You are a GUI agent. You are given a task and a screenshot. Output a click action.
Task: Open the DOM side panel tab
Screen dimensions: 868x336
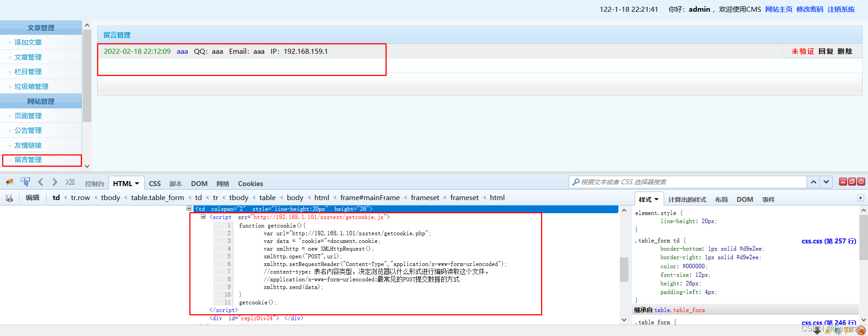click(745, 200)
